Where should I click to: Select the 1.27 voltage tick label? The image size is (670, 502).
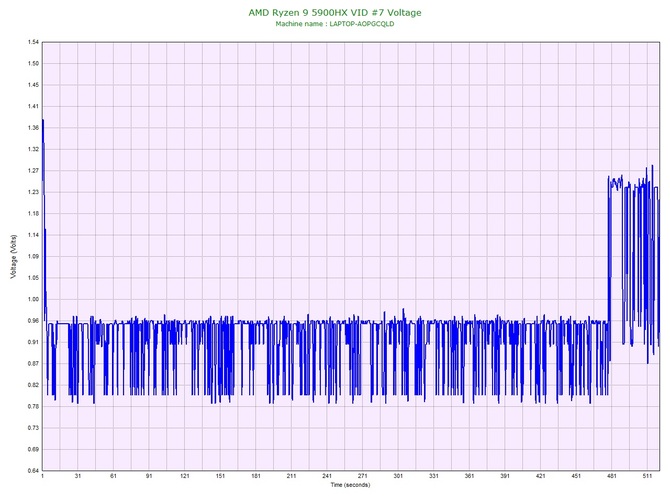[33, 171]
